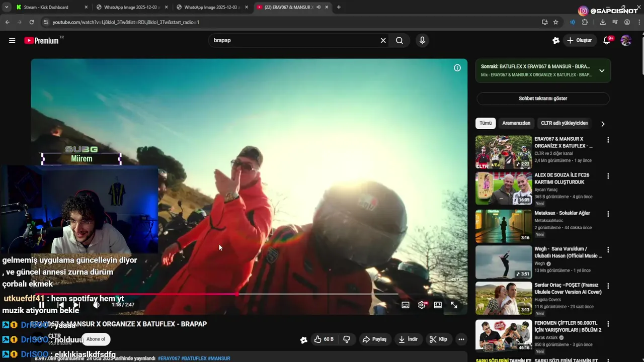Open the browser extensions puzzle icon
Viewport: 644px width, 362px height.
pyautogui.click(x=585, y=22)
